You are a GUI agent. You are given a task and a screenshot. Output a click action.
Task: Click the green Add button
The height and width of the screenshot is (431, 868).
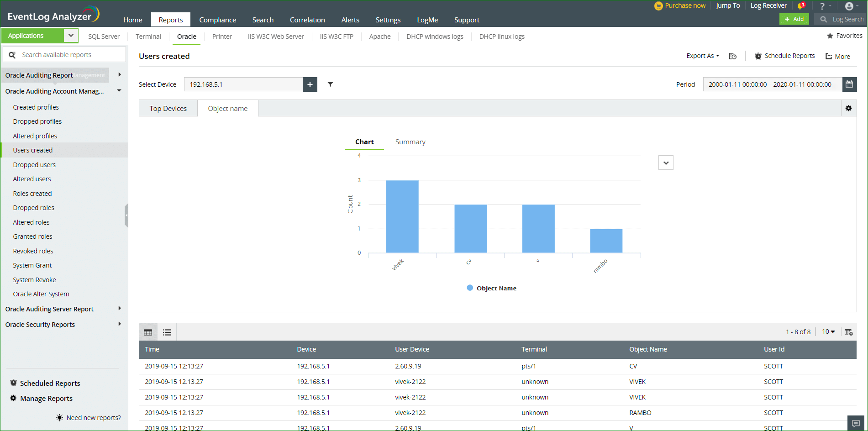pos(794,19)
